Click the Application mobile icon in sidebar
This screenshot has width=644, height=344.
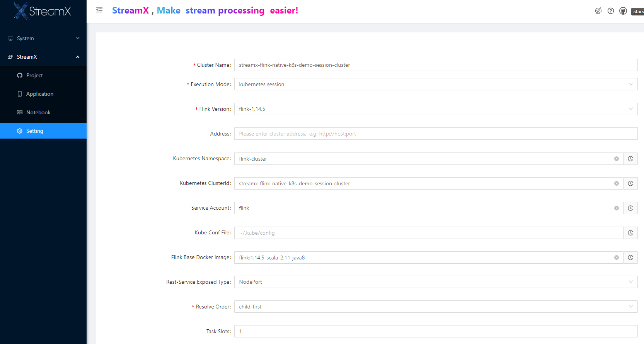click(20, 94)
